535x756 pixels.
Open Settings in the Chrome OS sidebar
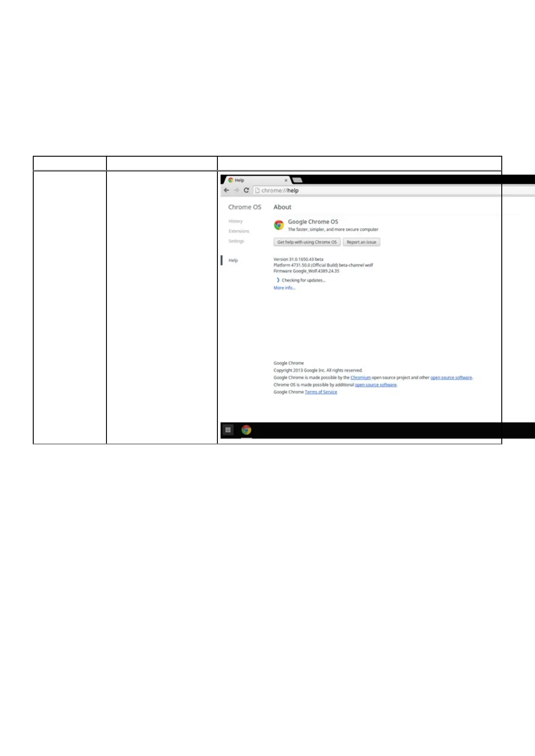[236, 241]
